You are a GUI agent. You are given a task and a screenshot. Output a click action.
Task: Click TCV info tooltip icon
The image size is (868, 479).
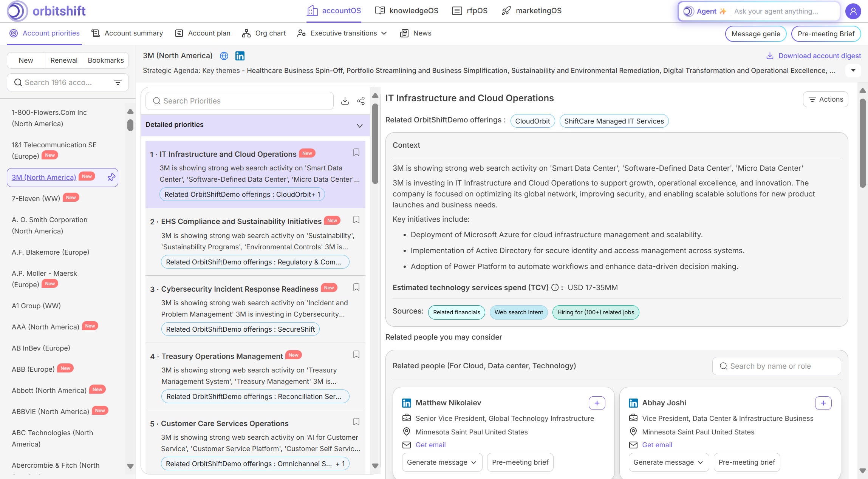[x=555, y=287]
